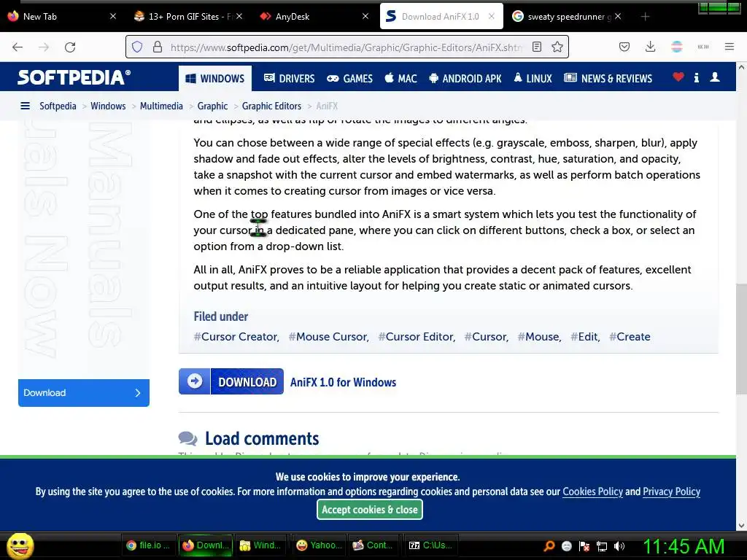Save page to Pocket
The height and width of the screenshot is (560, 747).
point(624,47)
